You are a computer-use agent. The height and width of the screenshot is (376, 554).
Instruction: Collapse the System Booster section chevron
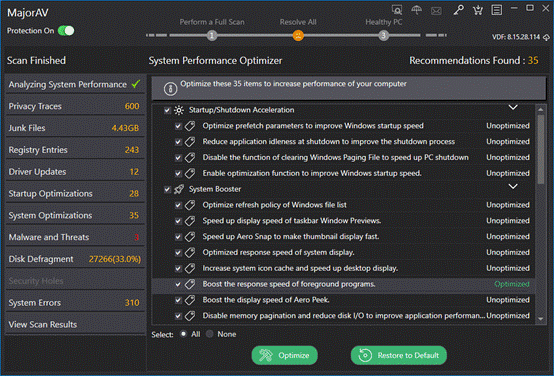tap(513, 186)
